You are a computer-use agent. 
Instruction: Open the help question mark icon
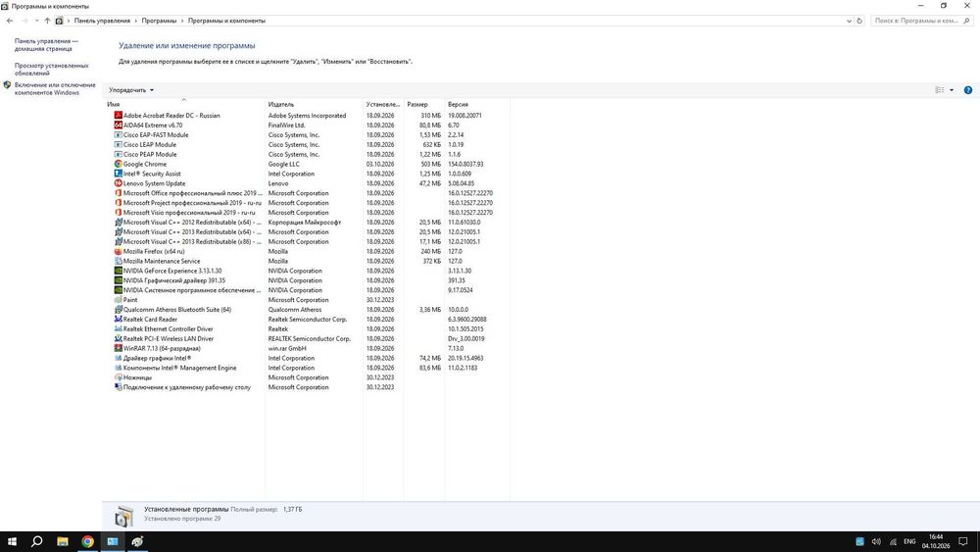pyautogui.click(x=967, y=90)
